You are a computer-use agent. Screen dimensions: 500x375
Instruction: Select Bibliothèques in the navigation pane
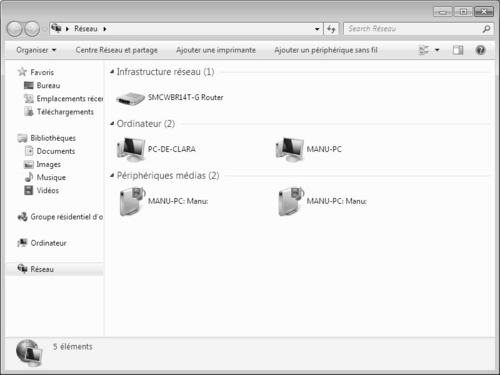coord(53,138)
